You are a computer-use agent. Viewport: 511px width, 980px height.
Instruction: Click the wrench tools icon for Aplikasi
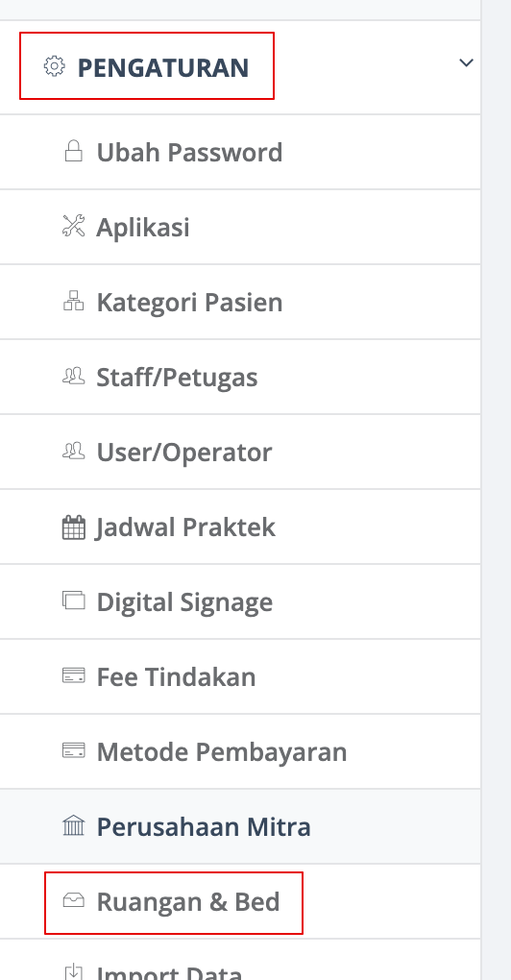click(74, 226)
